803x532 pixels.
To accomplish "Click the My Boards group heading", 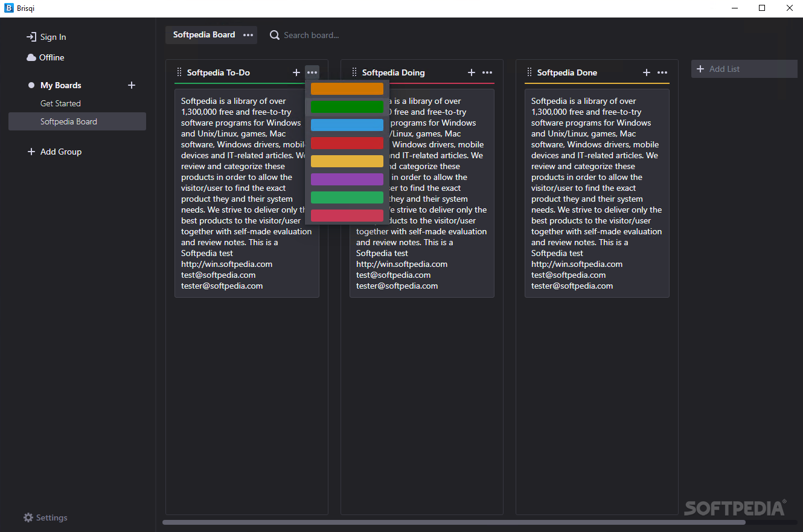I will pos(61,85).
